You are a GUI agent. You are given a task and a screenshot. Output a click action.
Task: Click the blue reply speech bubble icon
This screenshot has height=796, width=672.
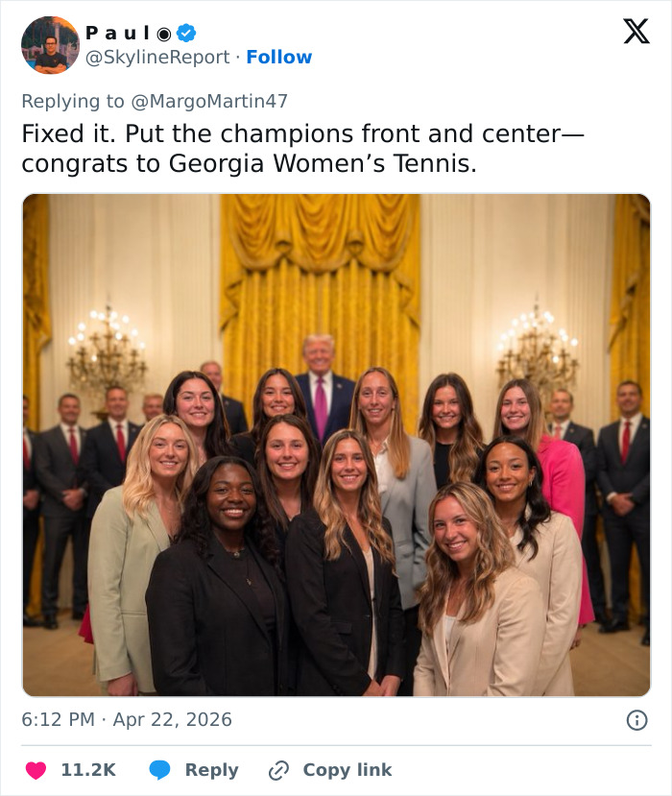pyautogui.click(x=159, y=770)
